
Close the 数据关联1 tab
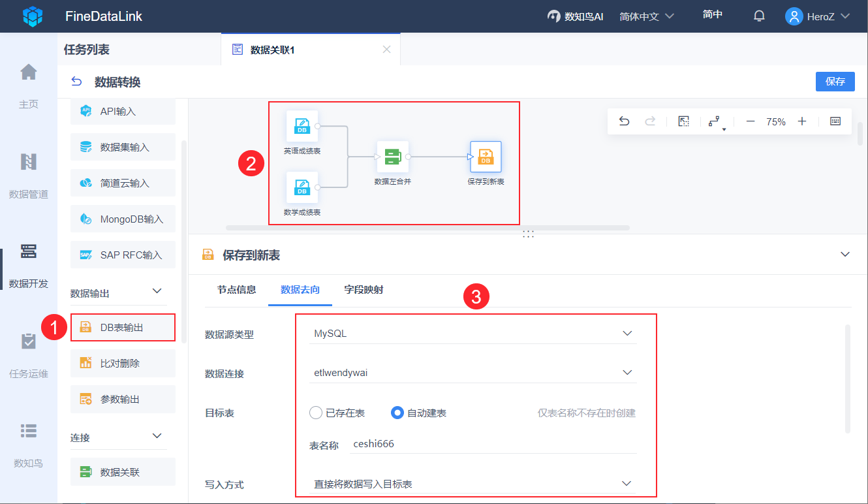click(x=386, y=50)
